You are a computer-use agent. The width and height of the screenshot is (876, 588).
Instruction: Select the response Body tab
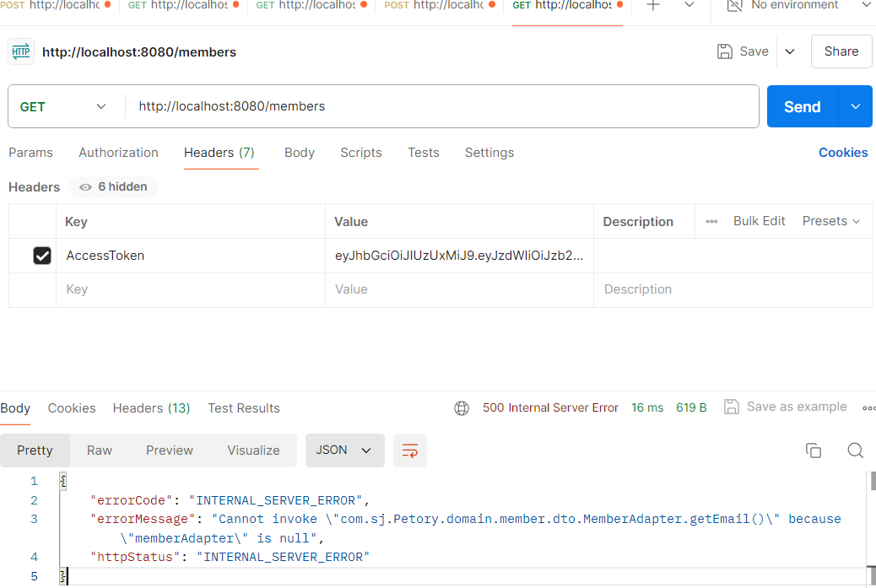coord(15,408)
